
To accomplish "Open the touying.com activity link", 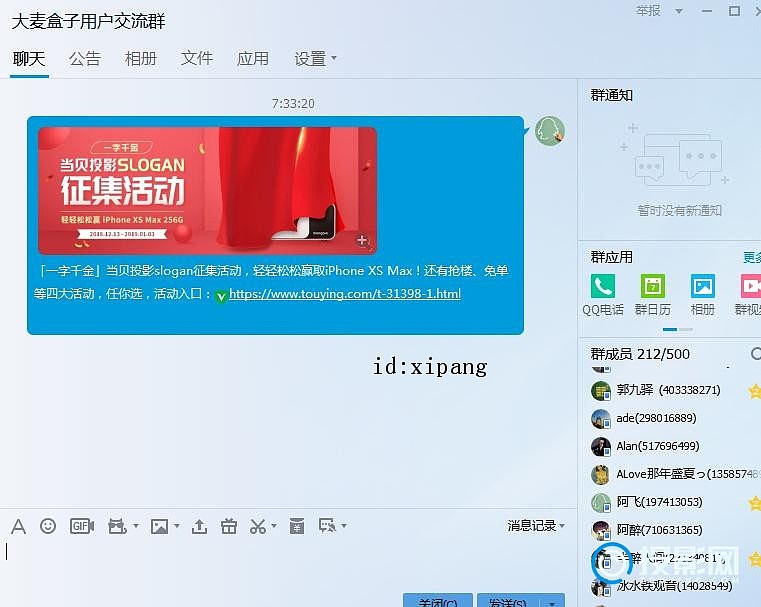I will (344, 294).
